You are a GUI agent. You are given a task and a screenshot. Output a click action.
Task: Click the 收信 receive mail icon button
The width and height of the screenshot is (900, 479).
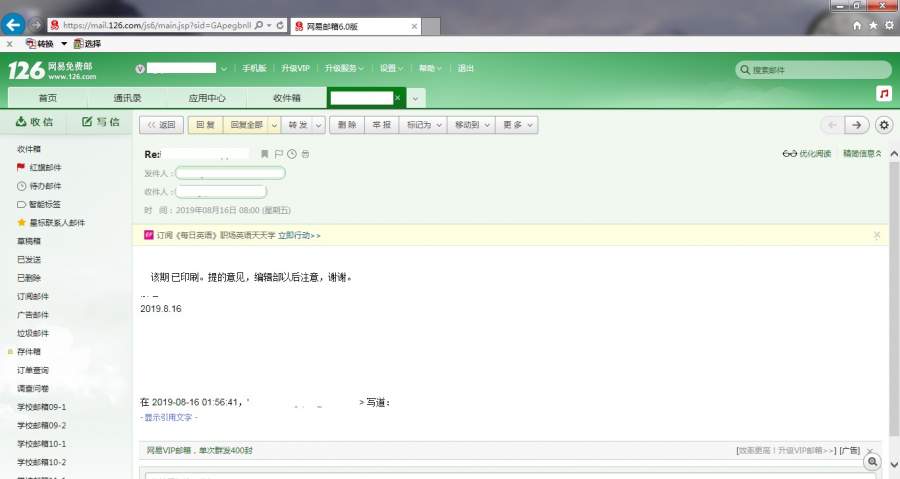(x=34, y=122)
